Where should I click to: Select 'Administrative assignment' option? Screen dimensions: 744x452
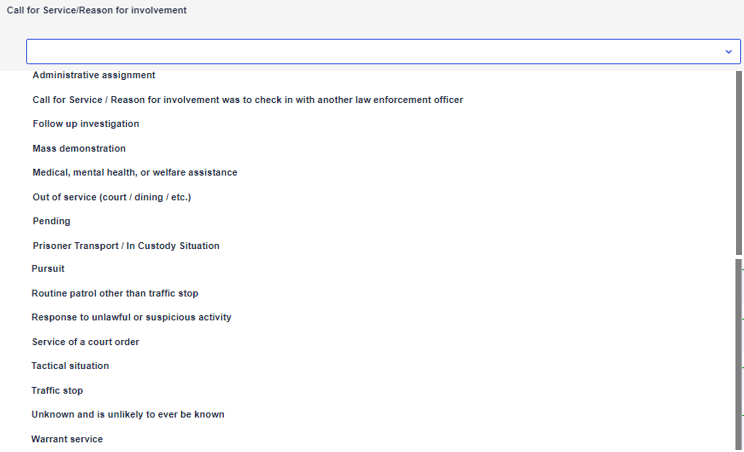[94, 75]
